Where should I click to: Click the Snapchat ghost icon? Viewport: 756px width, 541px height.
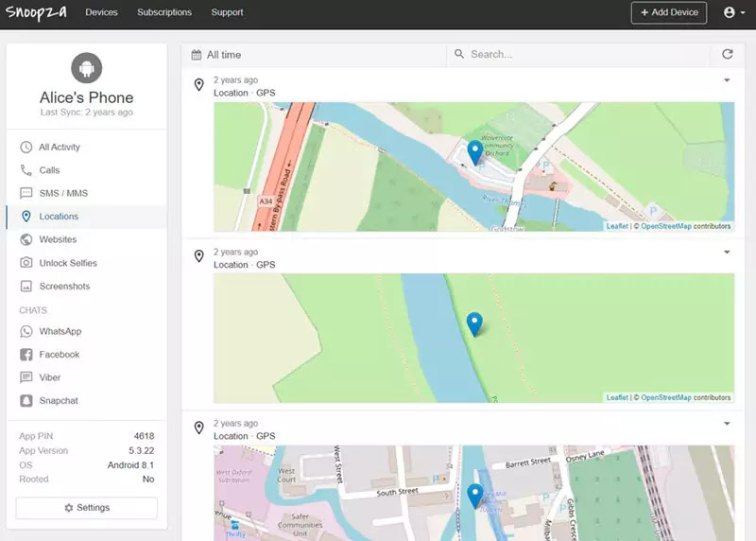pyautogui.click(x=26, y=401)
